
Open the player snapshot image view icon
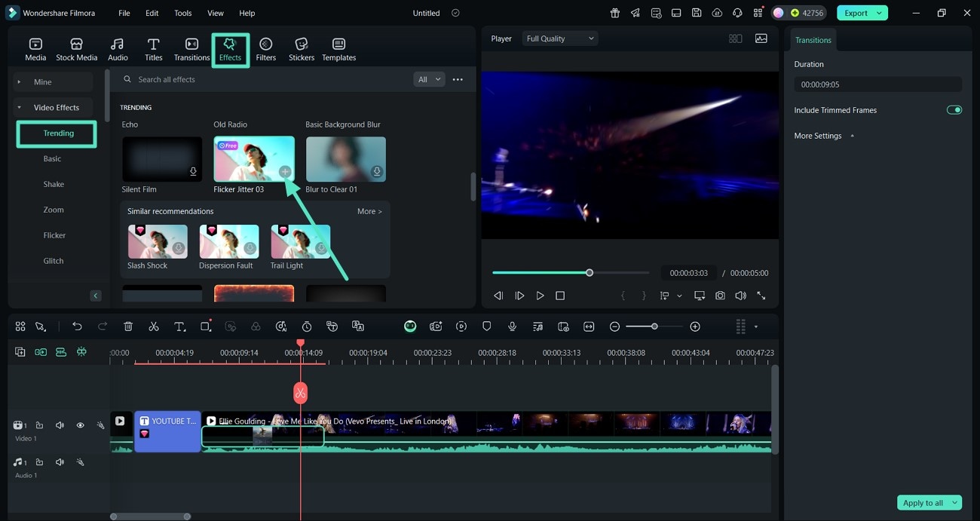pyautogui.click(x=761, y=38)
